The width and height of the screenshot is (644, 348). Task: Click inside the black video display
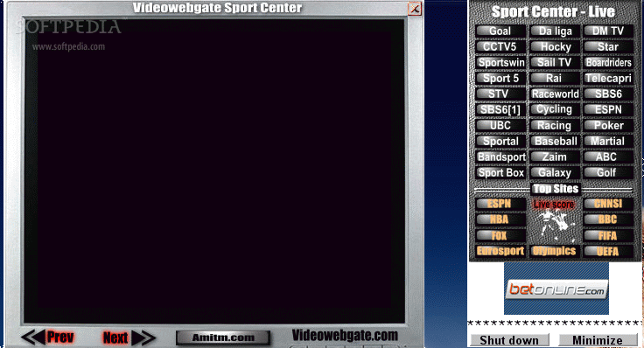coord(214,171)
